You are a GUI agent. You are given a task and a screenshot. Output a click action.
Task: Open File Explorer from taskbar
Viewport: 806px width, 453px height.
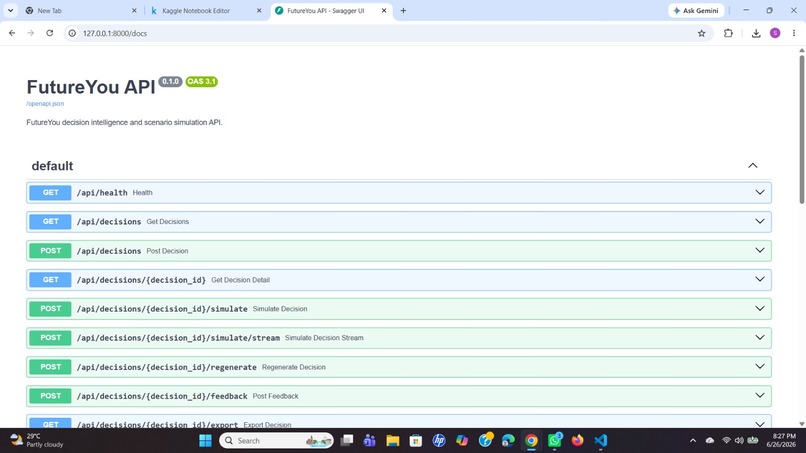(x=393, y=441)
